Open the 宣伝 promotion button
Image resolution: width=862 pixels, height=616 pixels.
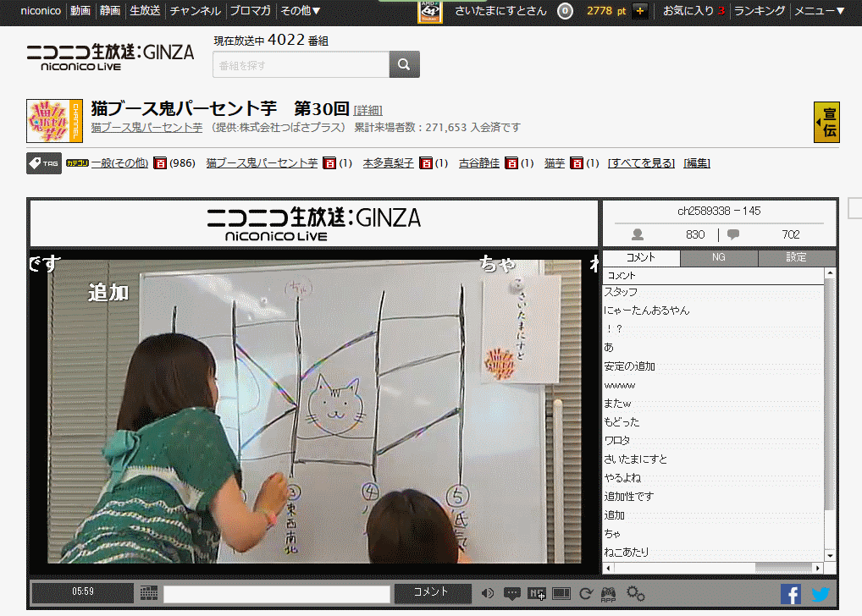[x=826, y=122]
